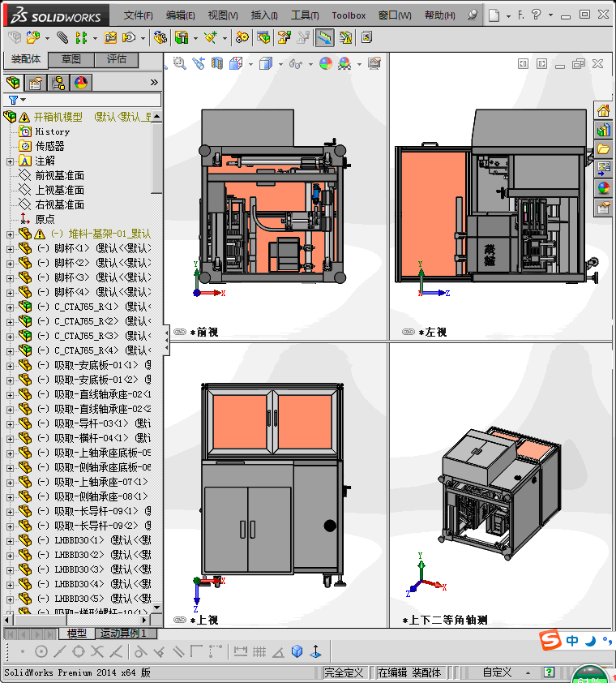
Task: Select the Mate paperclip tool
Action: point(62,38)
